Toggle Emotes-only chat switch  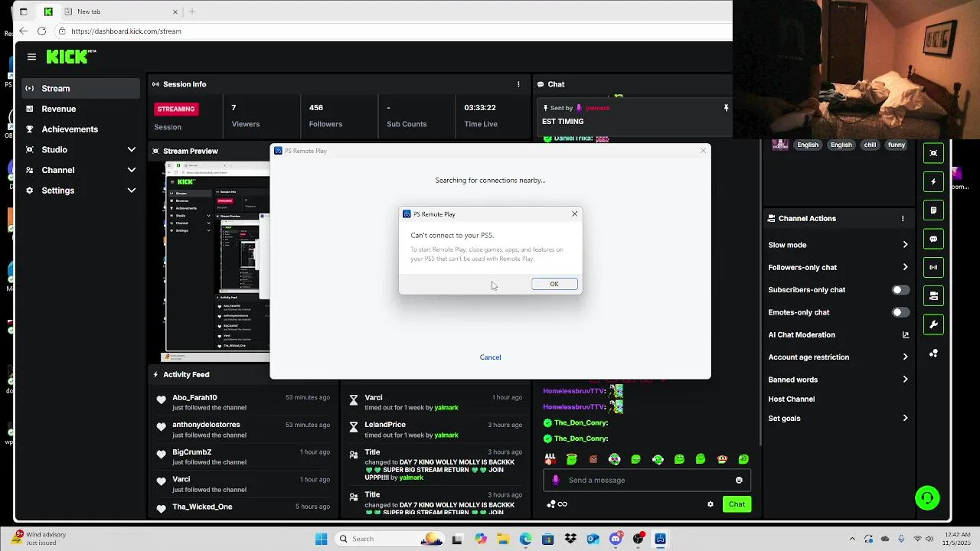[901, 312]
